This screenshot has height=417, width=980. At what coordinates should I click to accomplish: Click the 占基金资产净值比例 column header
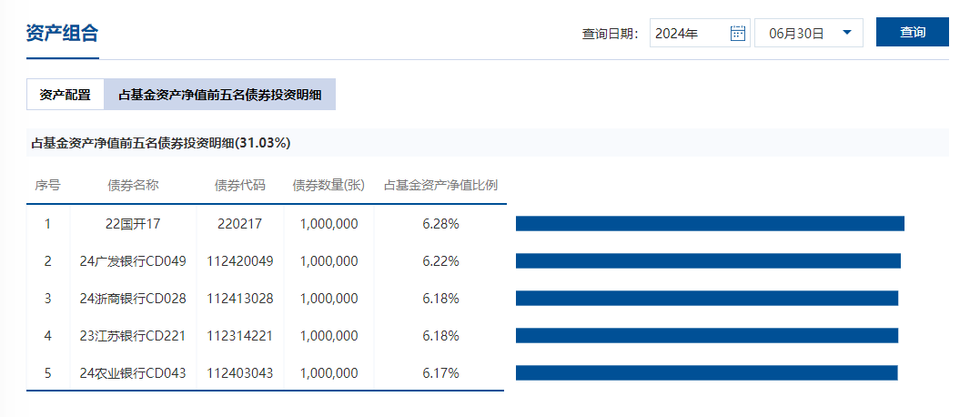[x=440, y=185]
